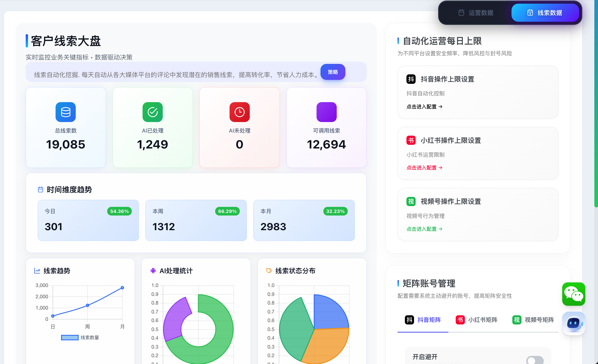The height and width of the screenshot is (364, 598).
Task: Click the 抖音 logo in 抖音操作上限设置
Action: 411,79
